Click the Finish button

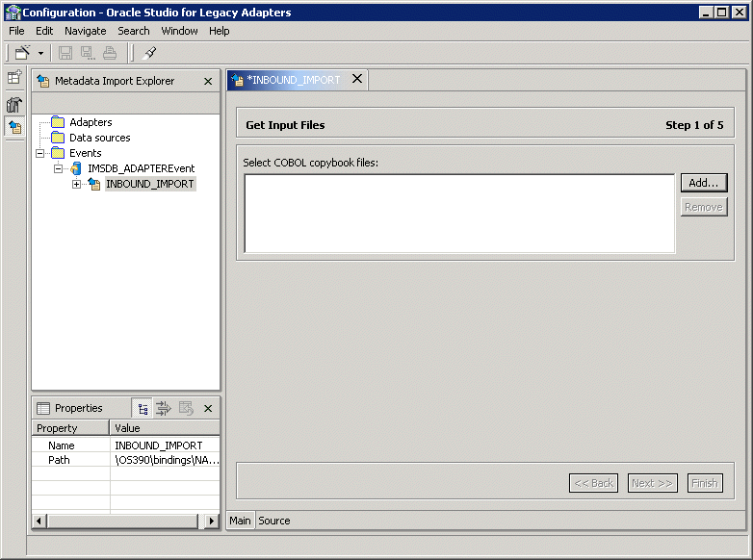705,483
